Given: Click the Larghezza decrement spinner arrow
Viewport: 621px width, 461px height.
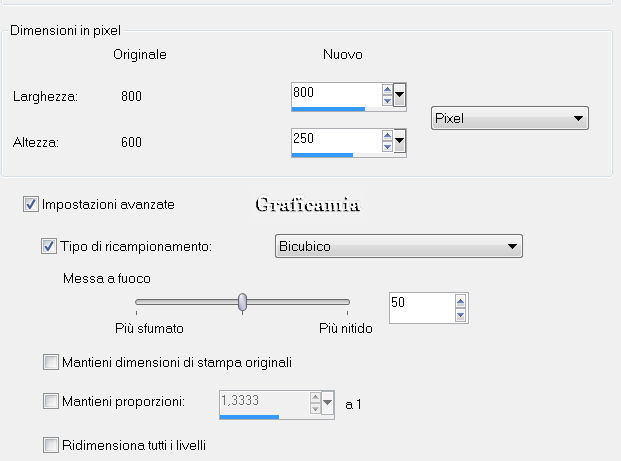Looking at the screenshot, I should (387, 101).
